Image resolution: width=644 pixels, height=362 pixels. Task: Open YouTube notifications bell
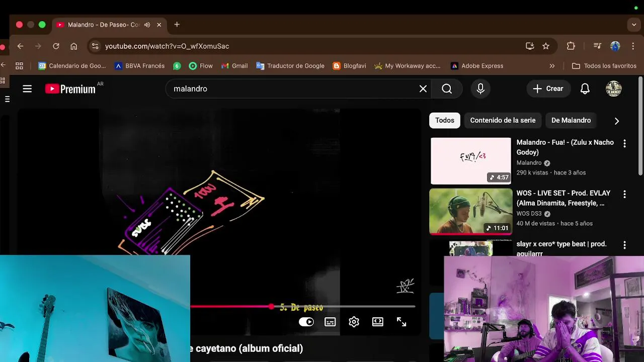tap(585, 89)
